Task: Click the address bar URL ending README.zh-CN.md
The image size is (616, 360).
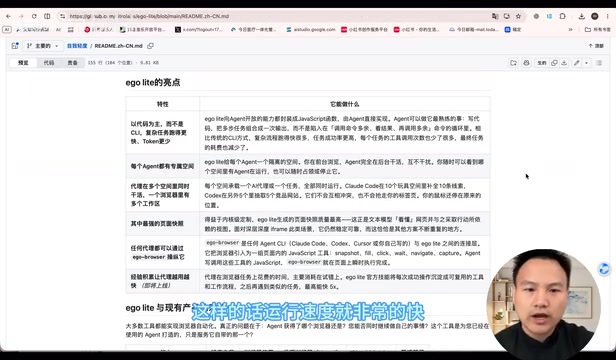Action: coord(149,16)
